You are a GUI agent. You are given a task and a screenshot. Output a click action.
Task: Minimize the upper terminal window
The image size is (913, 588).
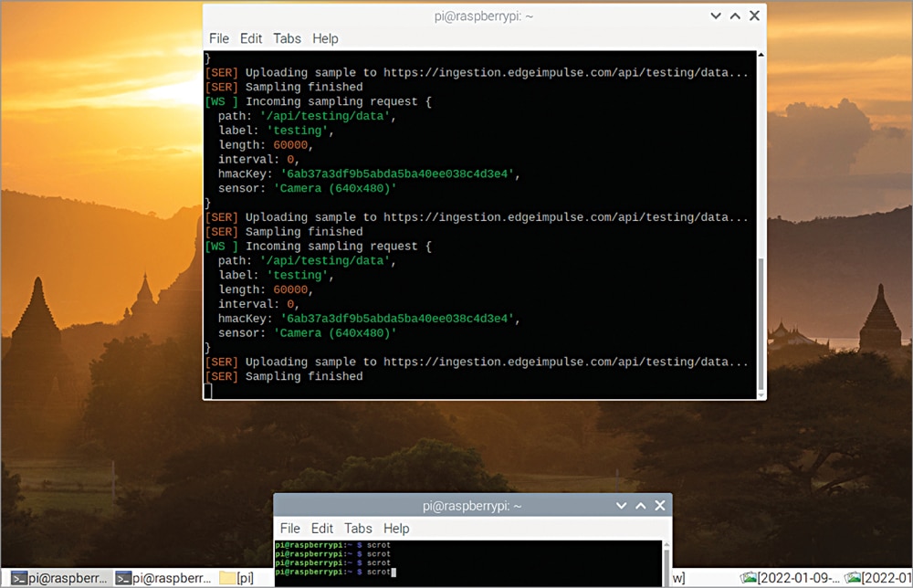(715, 16)
